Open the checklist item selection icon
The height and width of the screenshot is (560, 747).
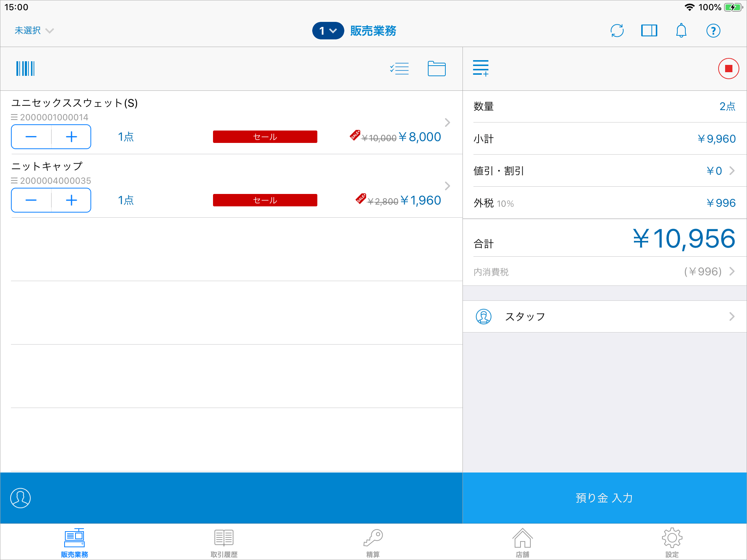point(399,69)
